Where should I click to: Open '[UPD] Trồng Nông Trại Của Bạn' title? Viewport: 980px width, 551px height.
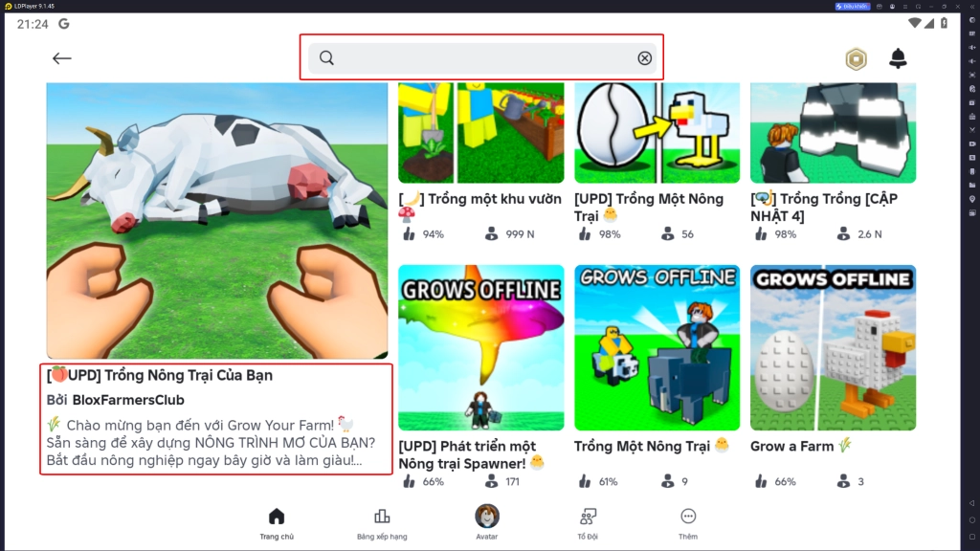tap(160, 375)
